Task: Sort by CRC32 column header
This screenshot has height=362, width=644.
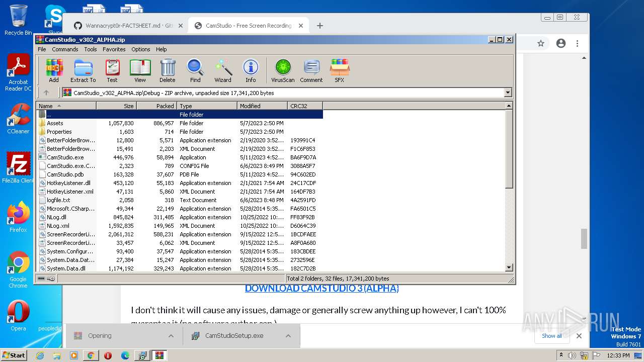Action: (305, 106)
